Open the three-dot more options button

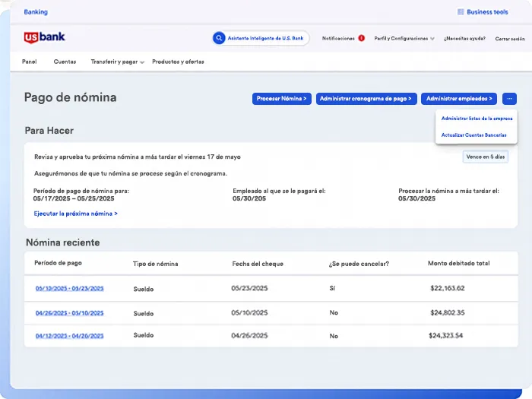[509, 99]
